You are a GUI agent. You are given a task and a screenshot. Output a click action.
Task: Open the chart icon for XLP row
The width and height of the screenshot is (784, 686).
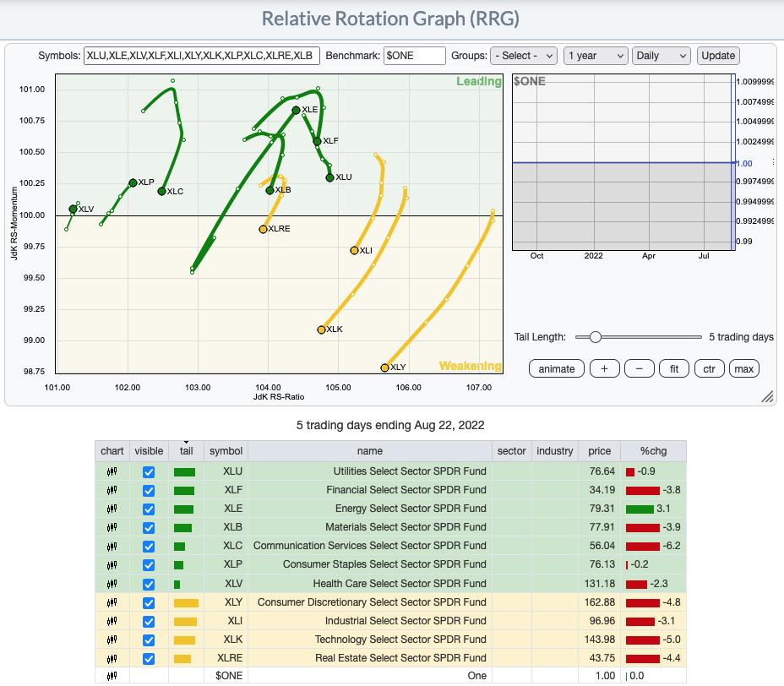tap(112, 564)
